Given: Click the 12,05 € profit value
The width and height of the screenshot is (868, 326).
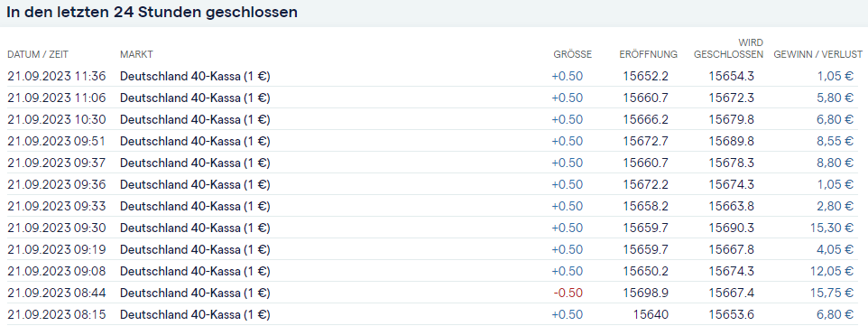Looking at the screenshot, I should 832,271.
